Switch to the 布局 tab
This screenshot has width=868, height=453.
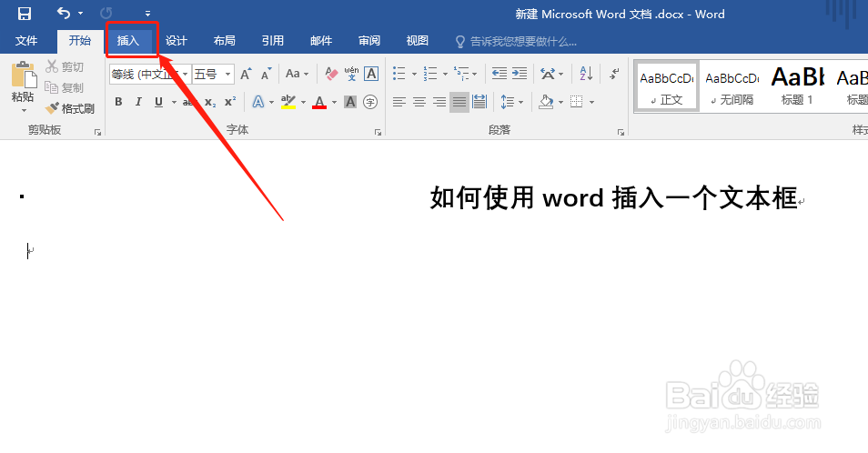pyautogui.click(x=224, y=41)
